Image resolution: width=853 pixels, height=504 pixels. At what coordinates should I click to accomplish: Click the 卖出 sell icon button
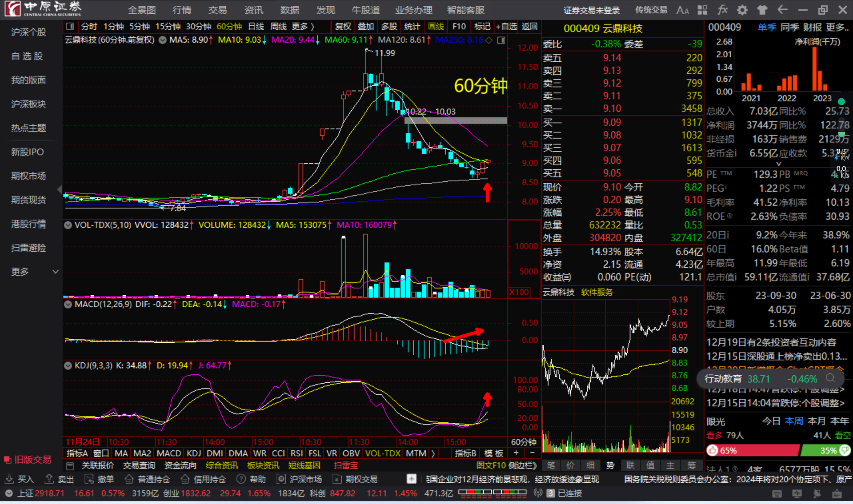tap(59, 479)
